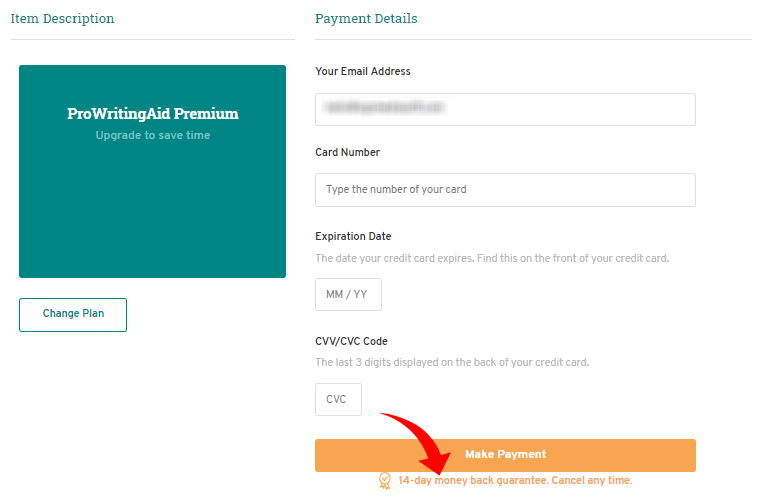The width and height of the screenshot is (764, 500).
Task: Click the 'Upgrade to save time' subtitle
Action: (153, 135)
